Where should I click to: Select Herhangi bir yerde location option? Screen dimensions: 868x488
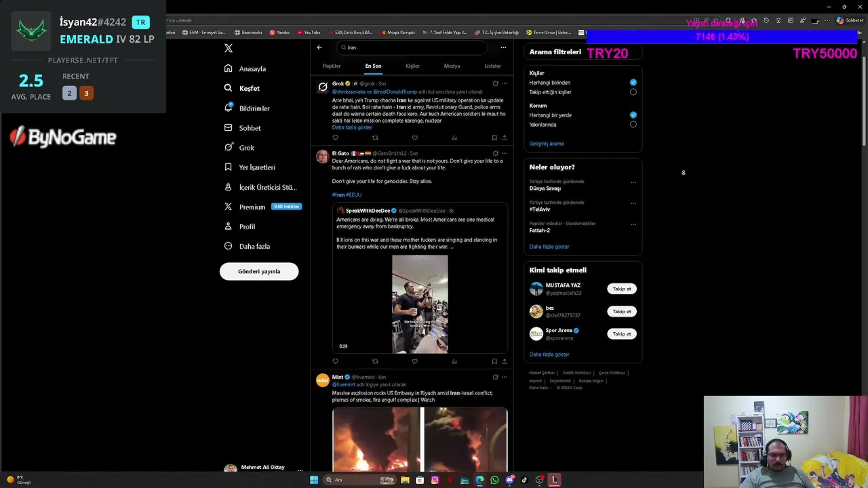(633, 115)
